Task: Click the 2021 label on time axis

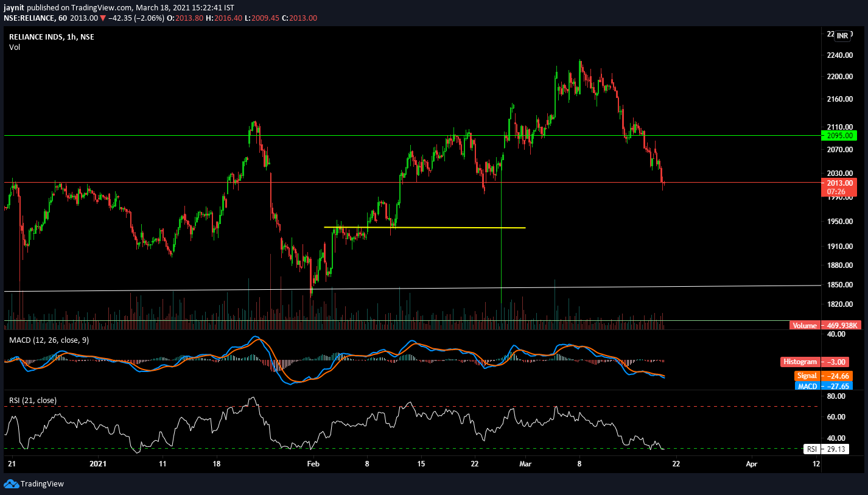Action: pyautogui.click(x=98, y=464)
